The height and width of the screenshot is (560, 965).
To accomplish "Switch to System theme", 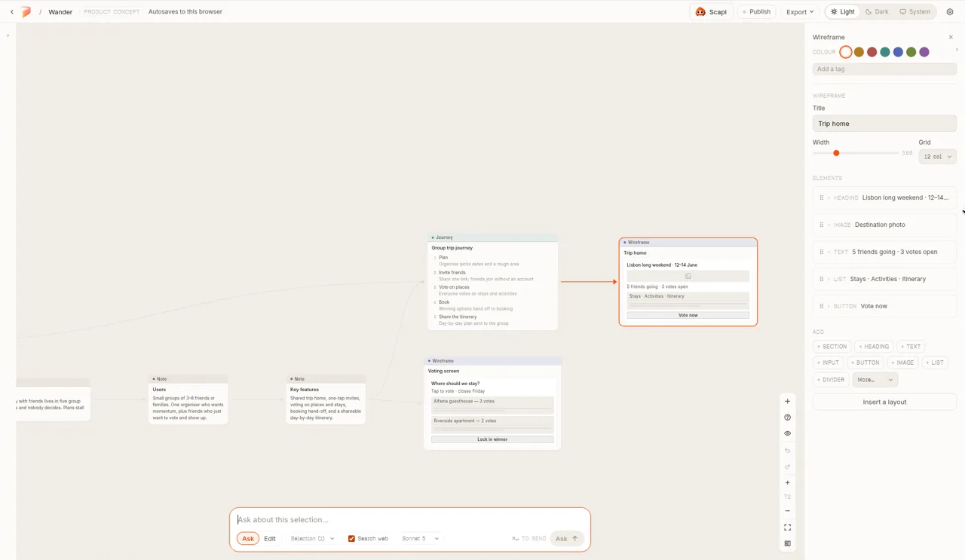I will tap(914, 12).
